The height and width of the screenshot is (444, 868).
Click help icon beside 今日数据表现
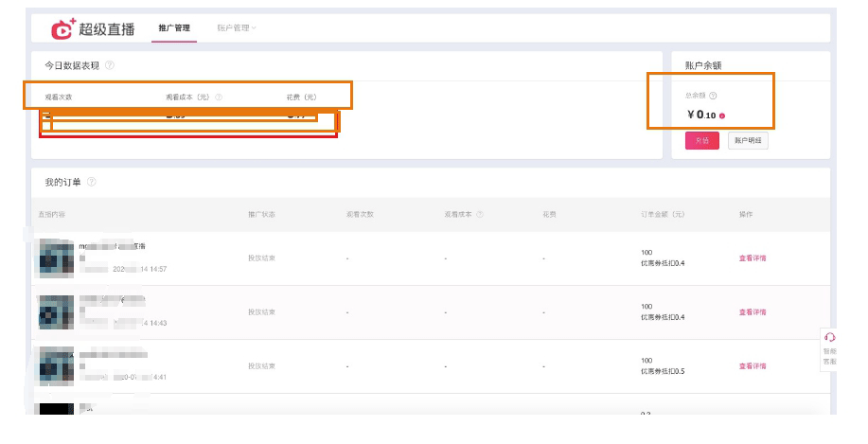coord(110,65)
